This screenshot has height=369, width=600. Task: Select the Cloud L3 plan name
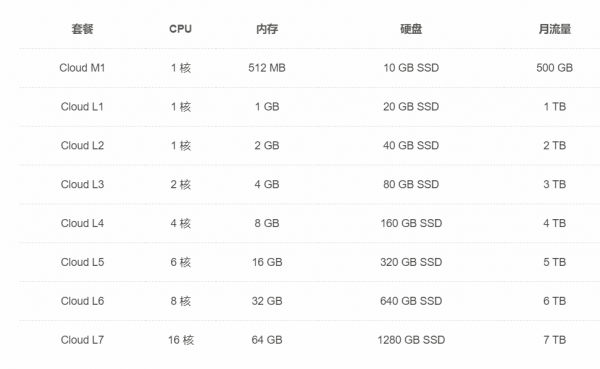(x=82, y=184)
